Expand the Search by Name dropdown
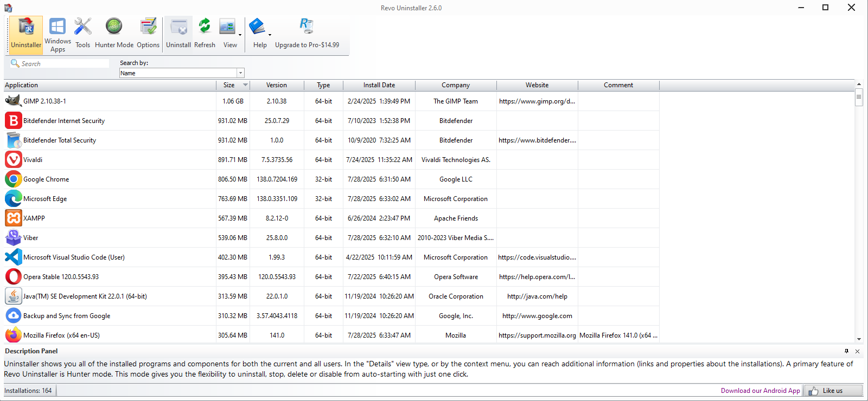 240,73
